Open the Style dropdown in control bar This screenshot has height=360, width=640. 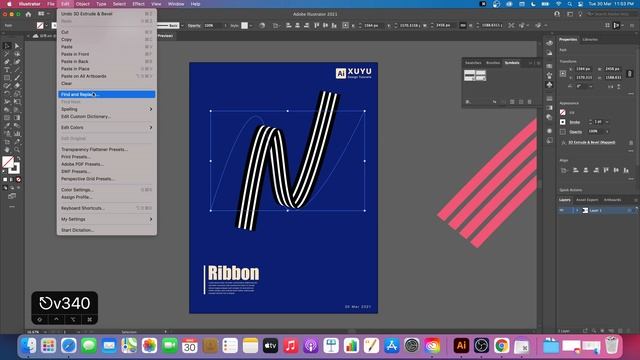click(251, 25)
